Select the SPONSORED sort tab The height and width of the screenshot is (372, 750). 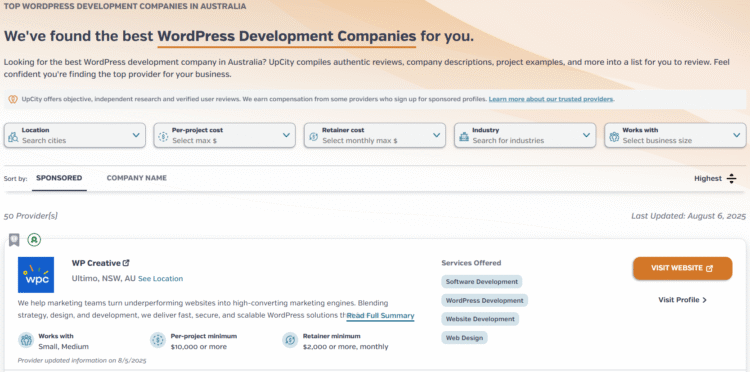(x=59, y=178)
